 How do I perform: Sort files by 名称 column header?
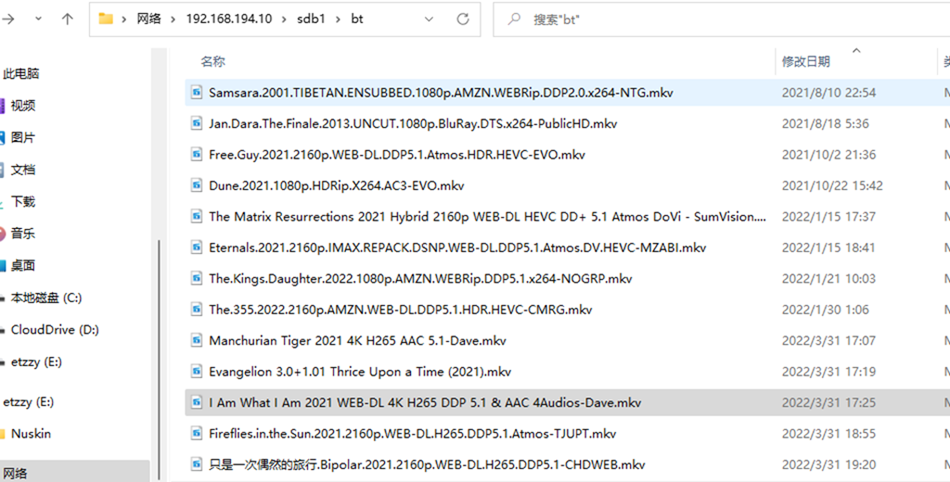213,62
